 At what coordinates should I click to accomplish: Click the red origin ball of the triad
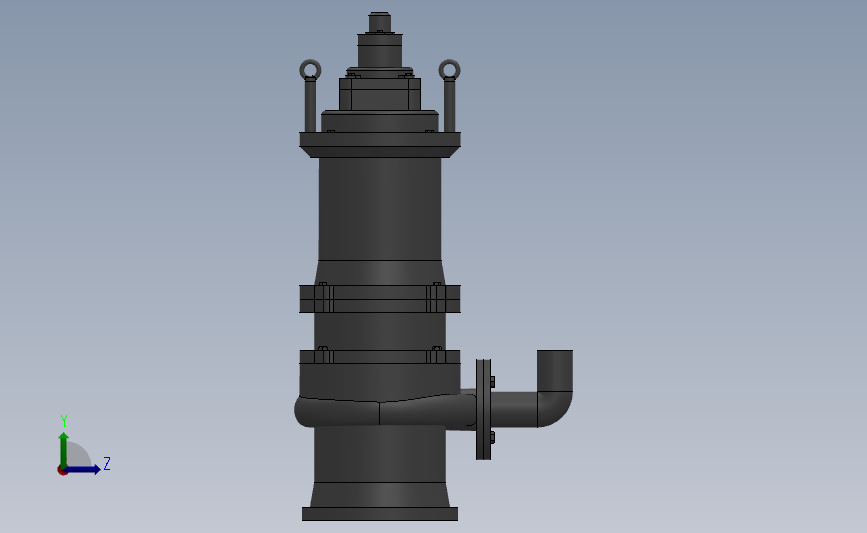pos(62,470)
